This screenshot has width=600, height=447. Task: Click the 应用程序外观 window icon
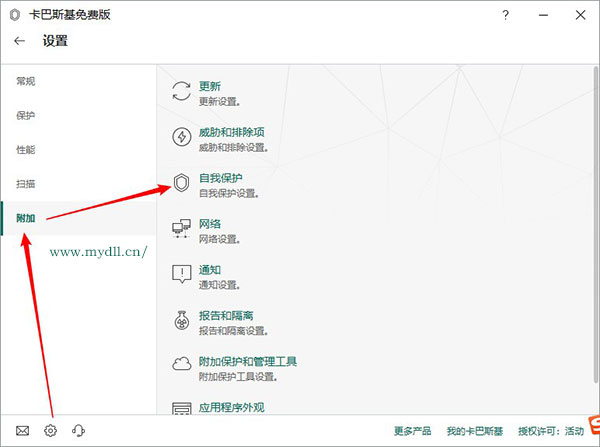[x=181, y=408]
